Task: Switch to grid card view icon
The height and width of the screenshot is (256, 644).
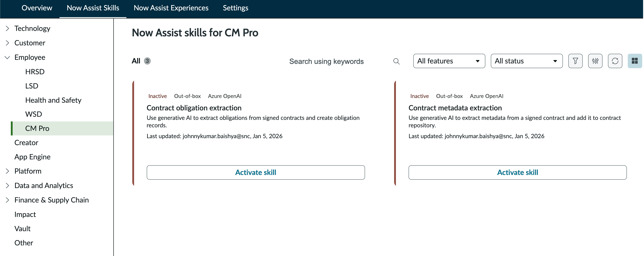Action: (x=635, y=61)
